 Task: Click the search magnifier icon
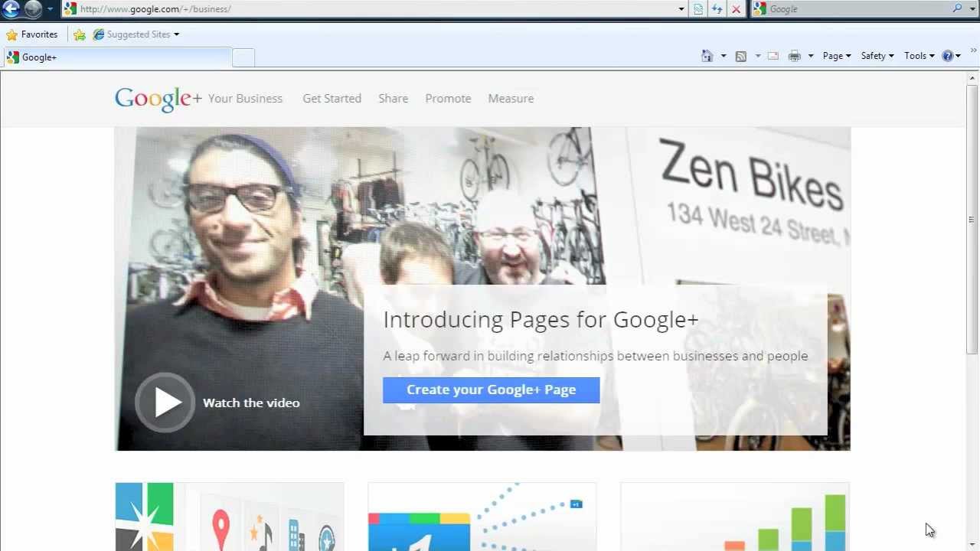[957, 8]
